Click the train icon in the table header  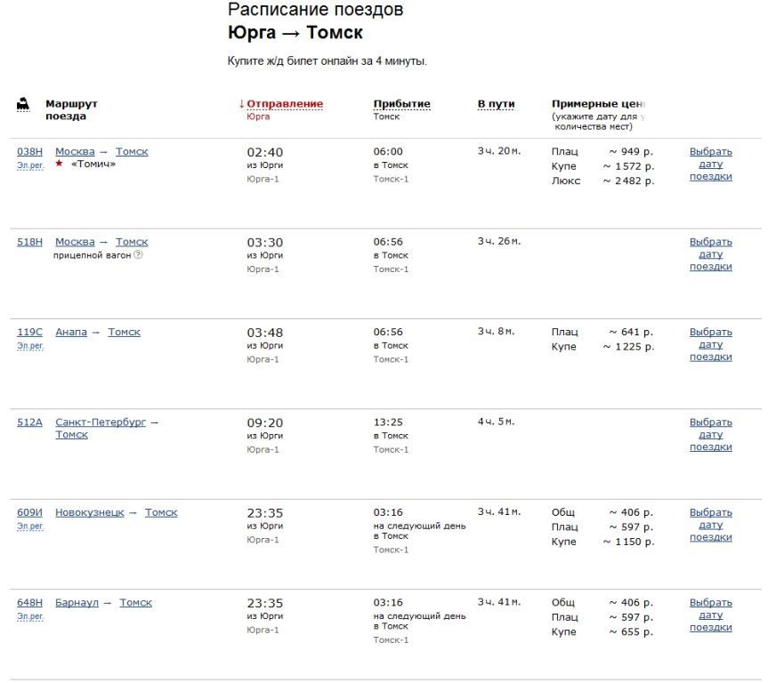coord(23,104)
